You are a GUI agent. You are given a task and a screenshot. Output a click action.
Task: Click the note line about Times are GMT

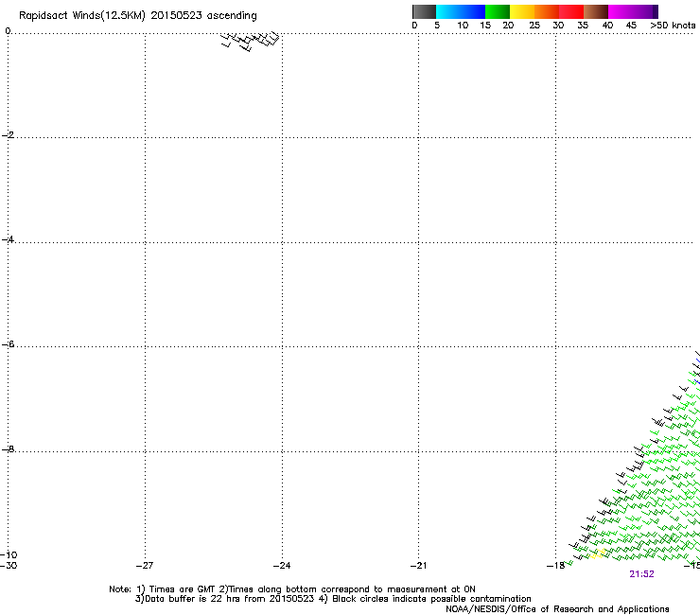292,589
